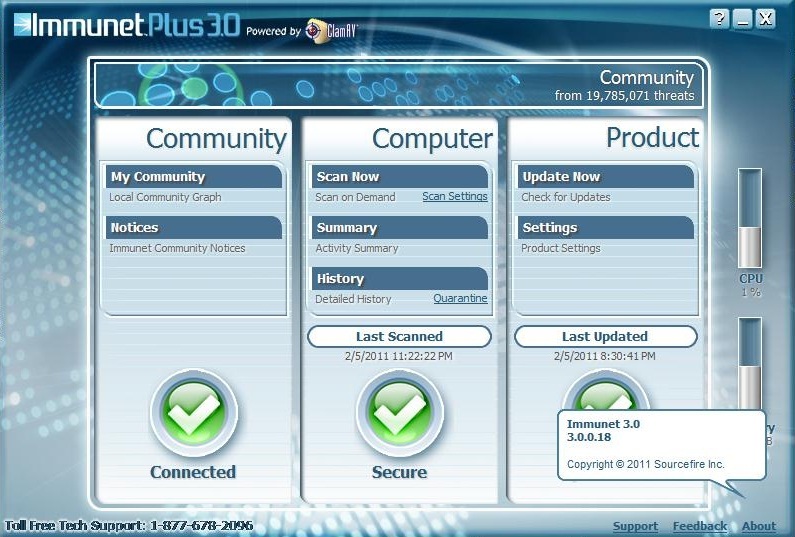
Task: Click the Secure status text
Action: click(x=400, y=472)
